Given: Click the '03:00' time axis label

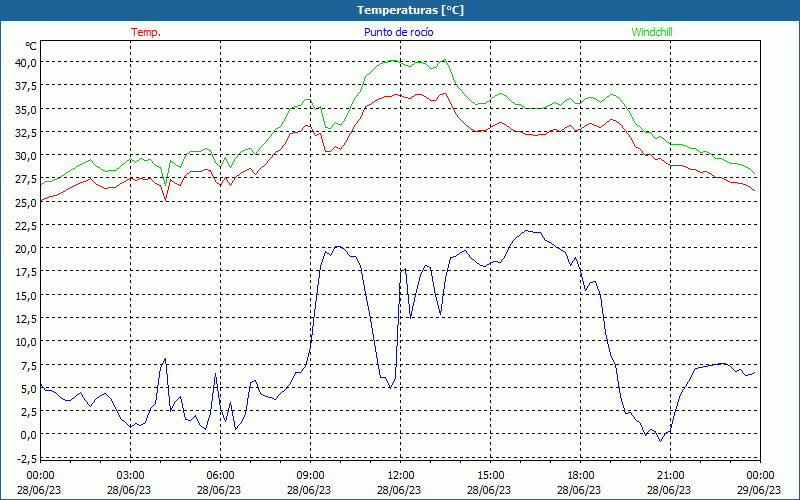Looking at the screenshot, I should point(130,476).
